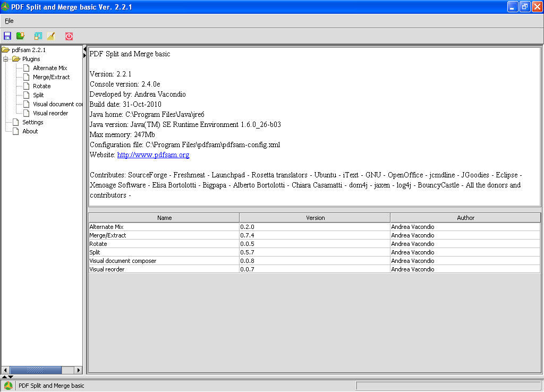Select the Split row in plugin table

[x=164, y=252]
